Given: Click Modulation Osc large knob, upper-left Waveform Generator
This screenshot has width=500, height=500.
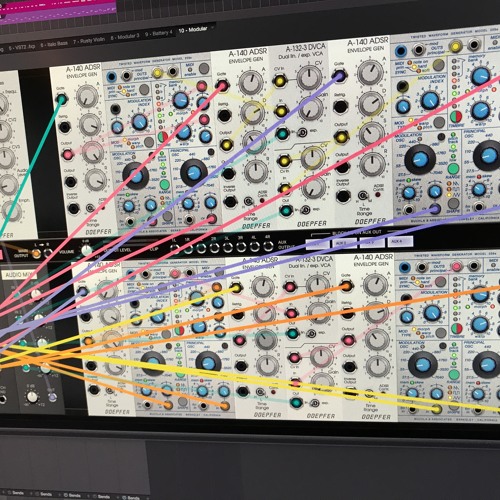Looking at the screenshot, I should pyautogui.click(x=135, y=176).
